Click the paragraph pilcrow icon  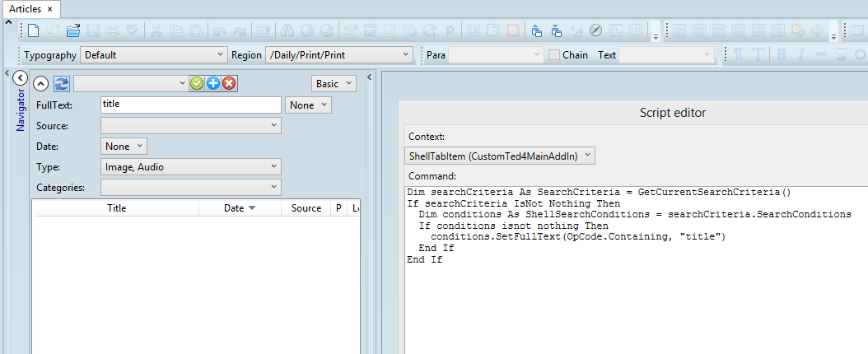(738, 55)
